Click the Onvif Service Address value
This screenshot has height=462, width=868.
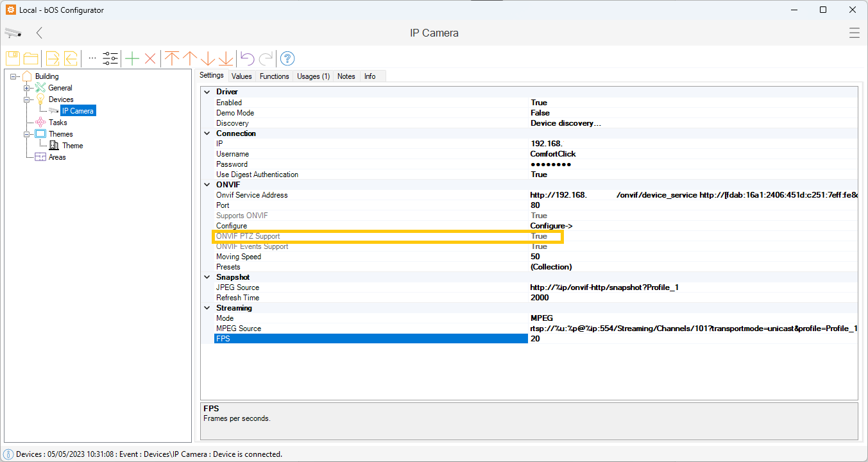pos(694,195)
